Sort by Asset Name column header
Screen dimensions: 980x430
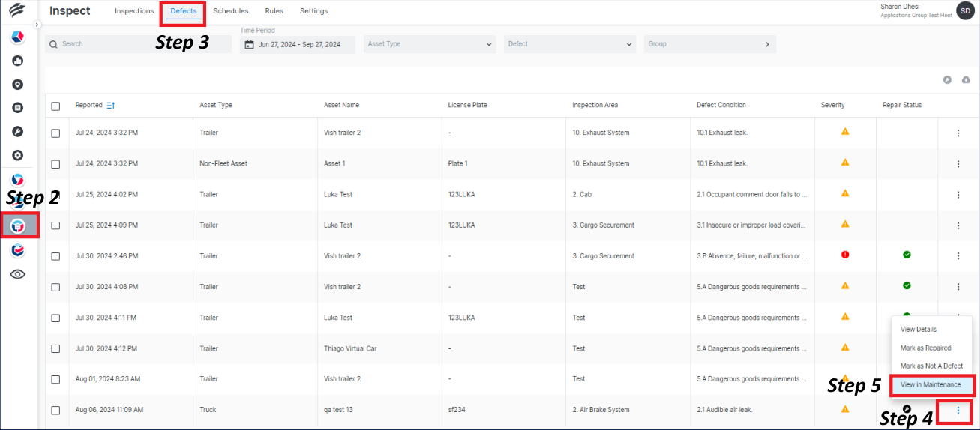tap(341, 105)
